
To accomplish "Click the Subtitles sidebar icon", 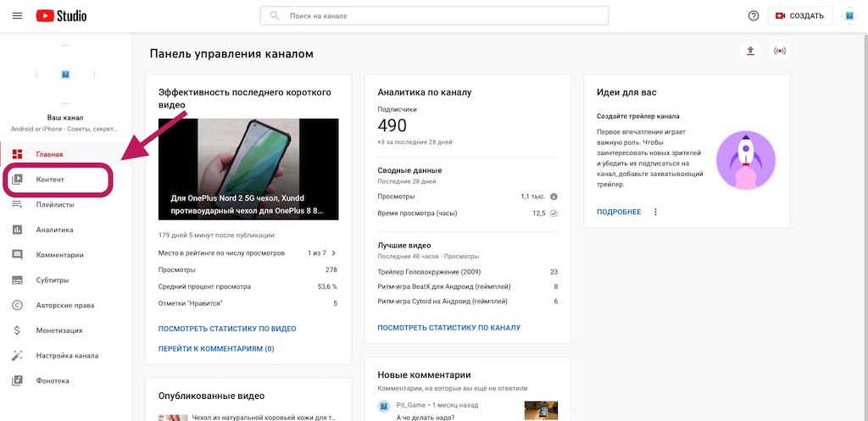I will (x=17, y=280).
